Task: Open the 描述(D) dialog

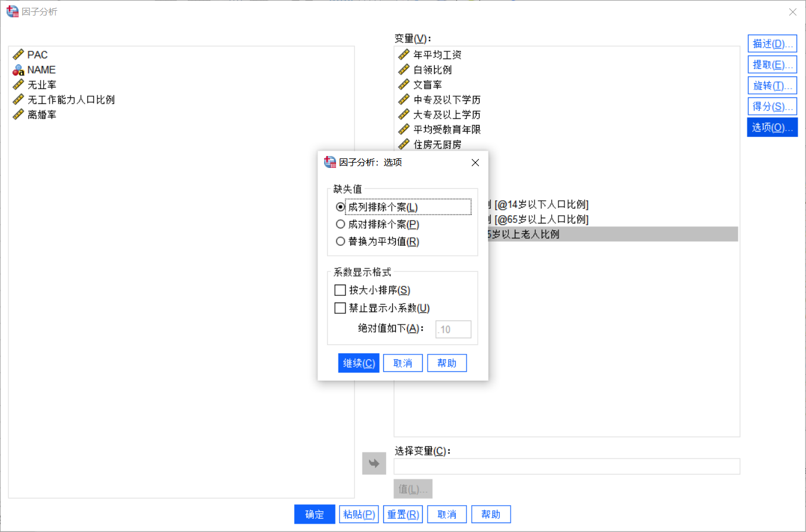Action: point(771,43)
